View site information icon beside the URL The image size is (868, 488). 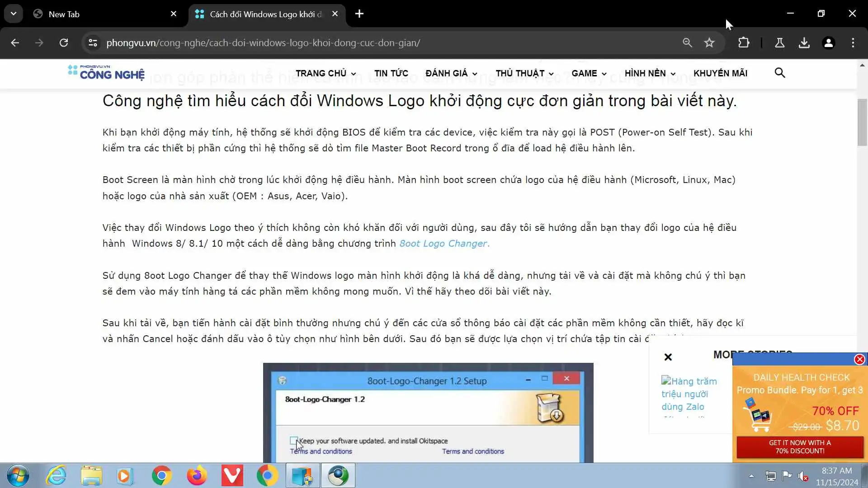[93, 42]
